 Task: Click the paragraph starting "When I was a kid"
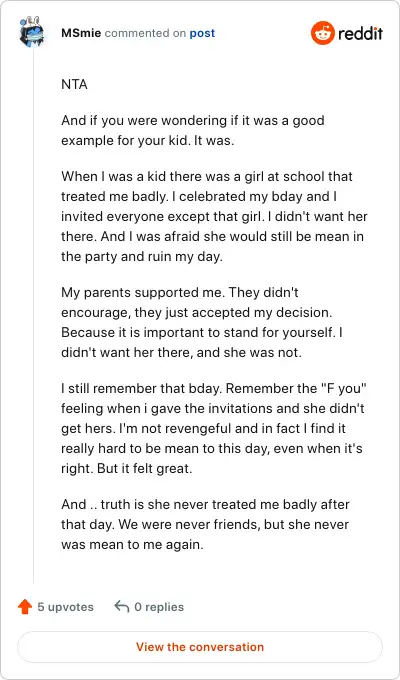[x=214, y=216]
